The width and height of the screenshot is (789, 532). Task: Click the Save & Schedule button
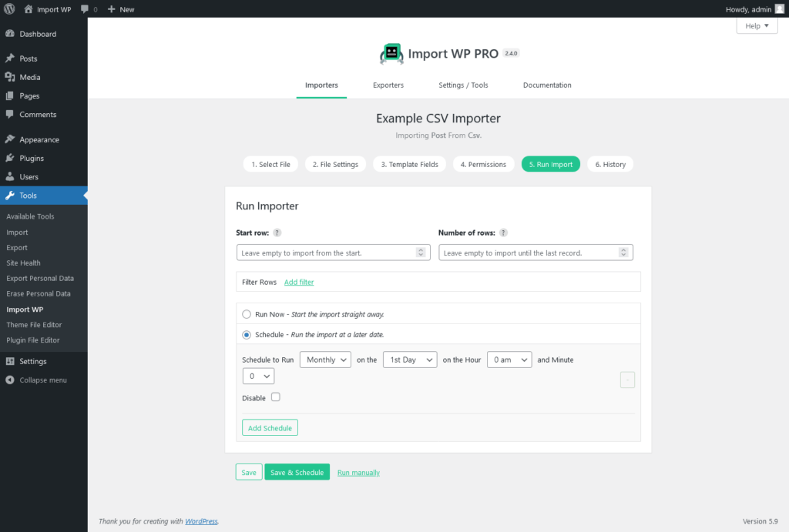tap(297, 472)
